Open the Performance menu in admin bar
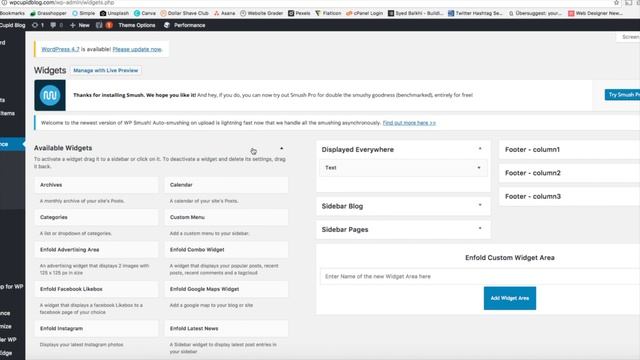 pyautogui.click(x=184, y=25)
